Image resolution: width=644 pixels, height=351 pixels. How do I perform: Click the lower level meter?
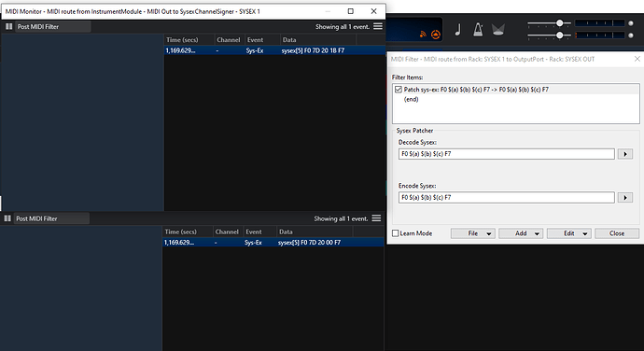(599, 35)
